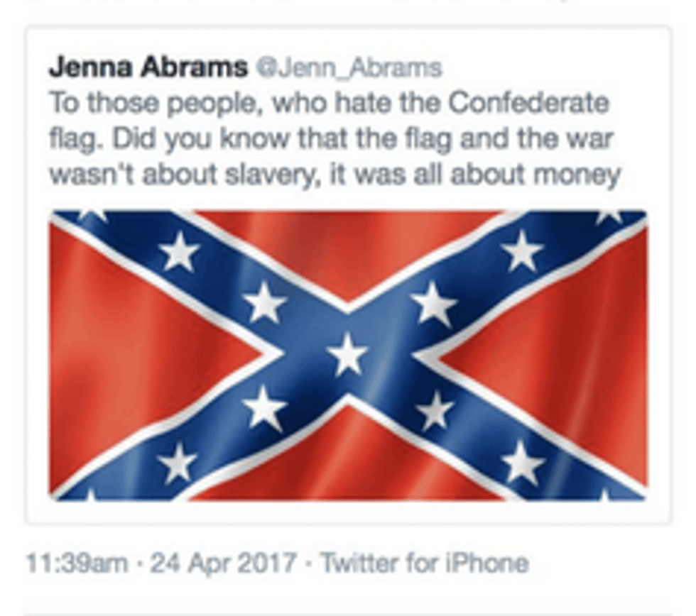Click the word 'war' ending the second line

(590, 140)
